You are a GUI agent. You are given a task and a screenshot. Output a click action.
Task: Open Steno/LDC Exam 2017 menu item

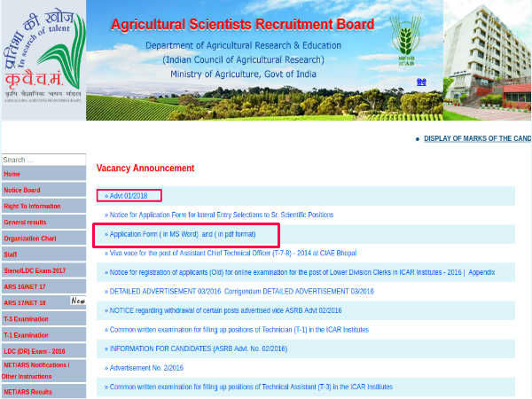[43, 270]
